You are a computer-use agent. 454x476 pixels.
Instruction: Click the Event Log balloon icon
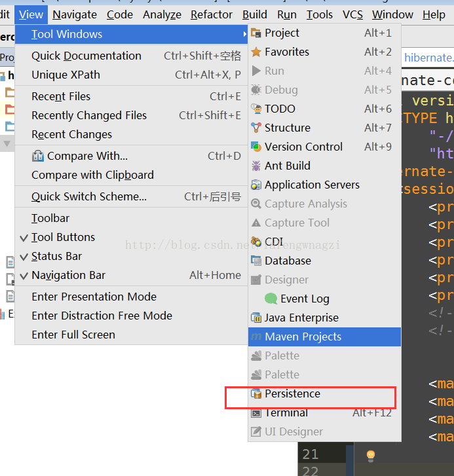[271, 299]
